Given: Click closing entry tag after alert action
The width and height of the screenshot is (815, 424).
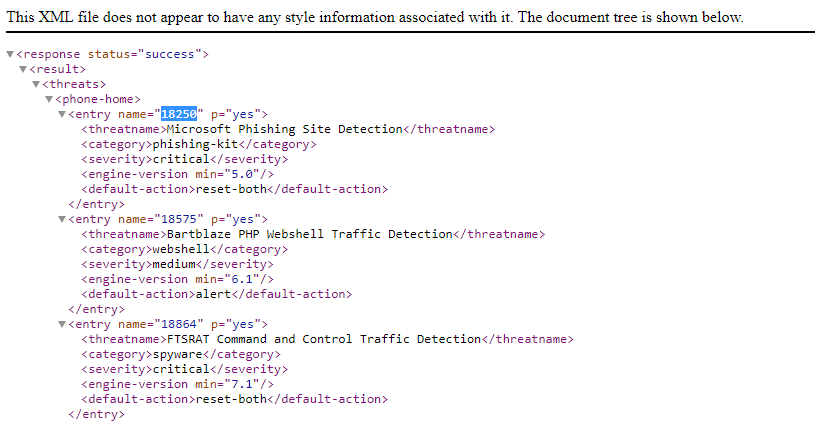Looking at the screenshot, I should click(97, 309).
